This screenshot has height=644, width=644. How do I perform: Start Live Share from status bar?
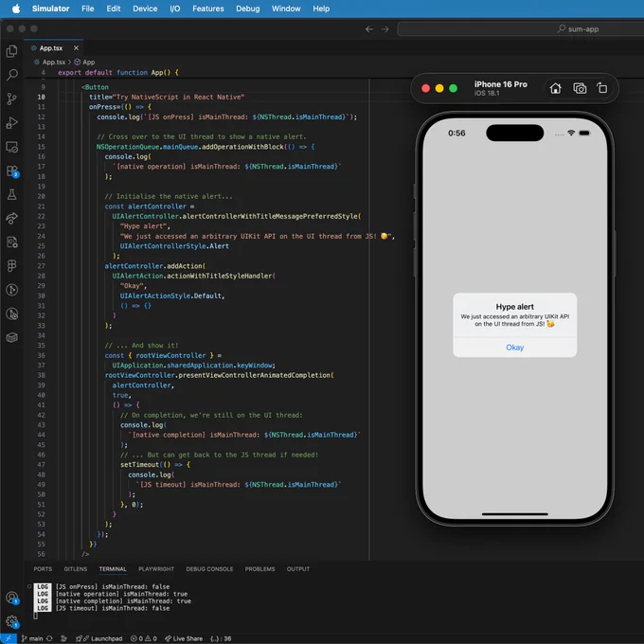(x=184, y=638)
